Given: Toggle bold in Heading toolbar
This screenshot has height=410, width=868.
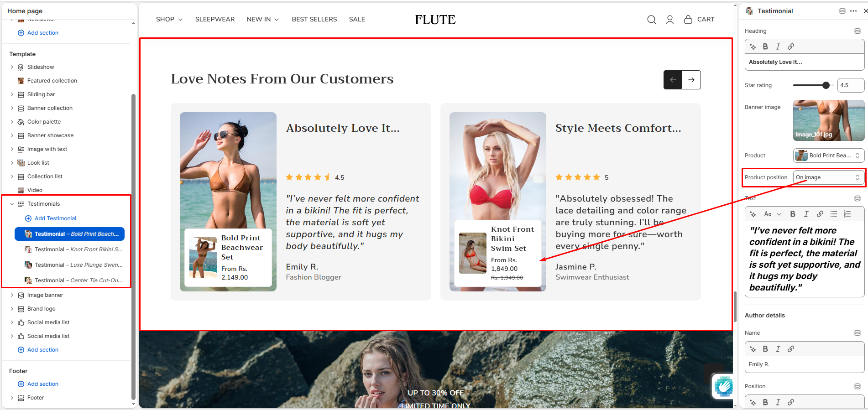Looking at the screenshot, I should 765,47.
